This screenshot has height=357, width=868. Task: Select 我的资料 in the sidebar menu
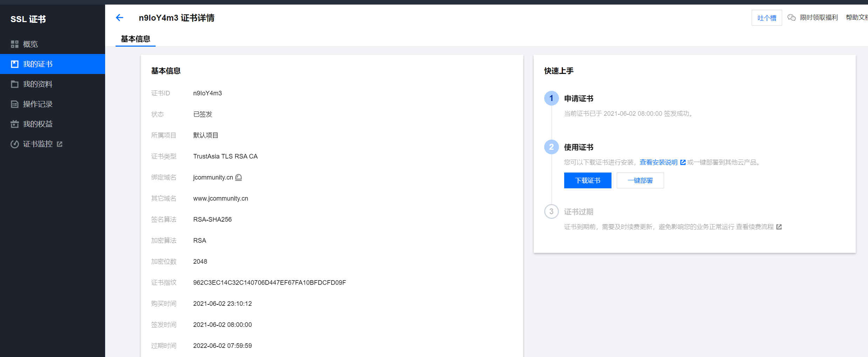click(38, 84)
